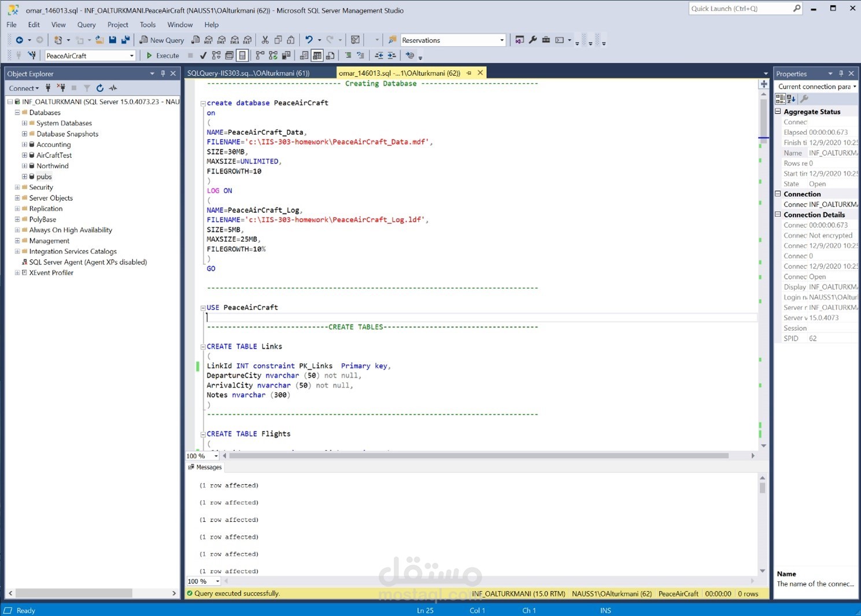Screen dimensions: 861x616
Task: Click the Messages pane vertical scrollbar thumb
Action: coord(762,488)
